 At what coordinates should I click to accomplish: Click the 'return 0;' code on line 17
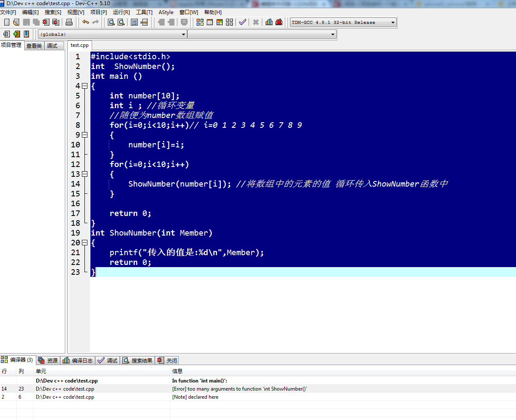point(130,213)
